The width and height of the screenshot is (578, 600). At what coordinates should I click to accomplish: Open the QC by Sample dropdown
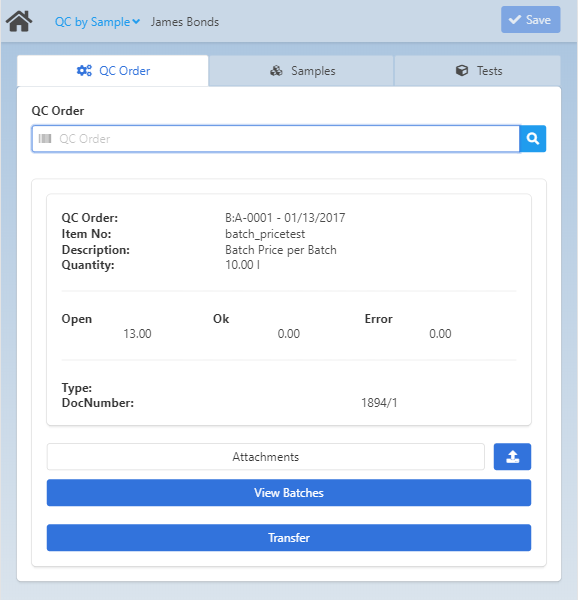[97, 22]
